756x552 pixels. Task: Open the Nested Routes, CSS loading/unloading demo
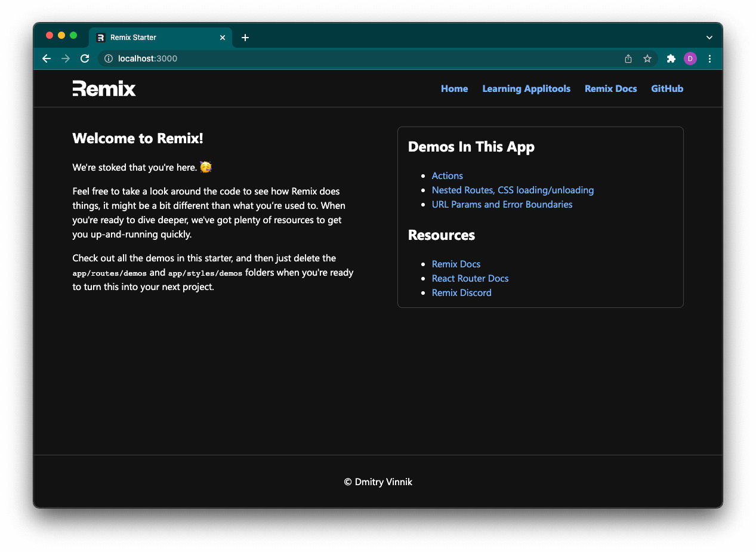point(513,190)
